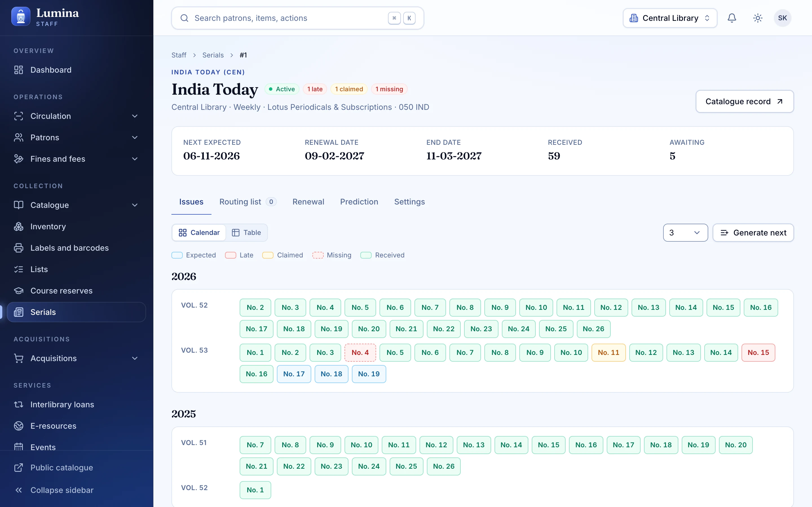The height and width of the screenshot is (507, 812).
Task: Switch to Table view
Action: (x=246, y=233)
